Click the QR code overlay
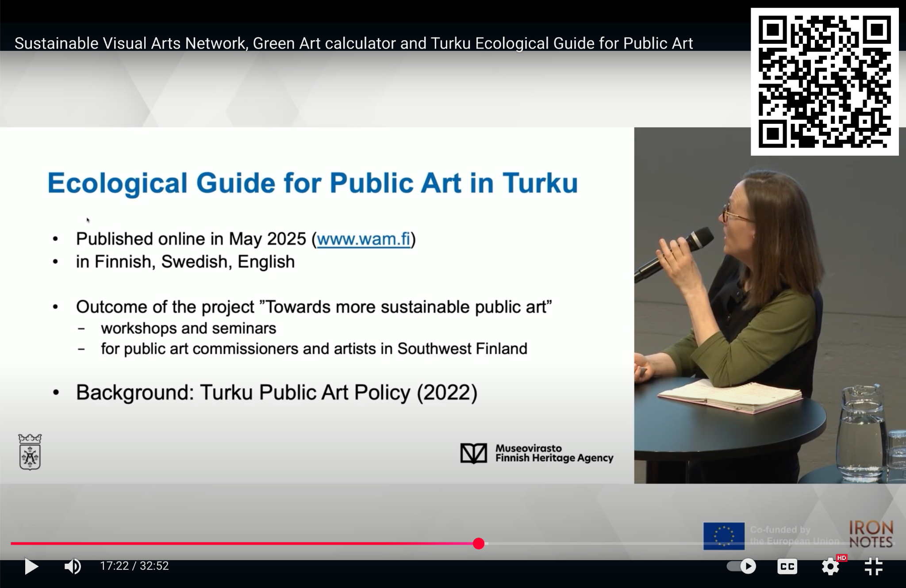906x588 pixels. coord(824,82)
